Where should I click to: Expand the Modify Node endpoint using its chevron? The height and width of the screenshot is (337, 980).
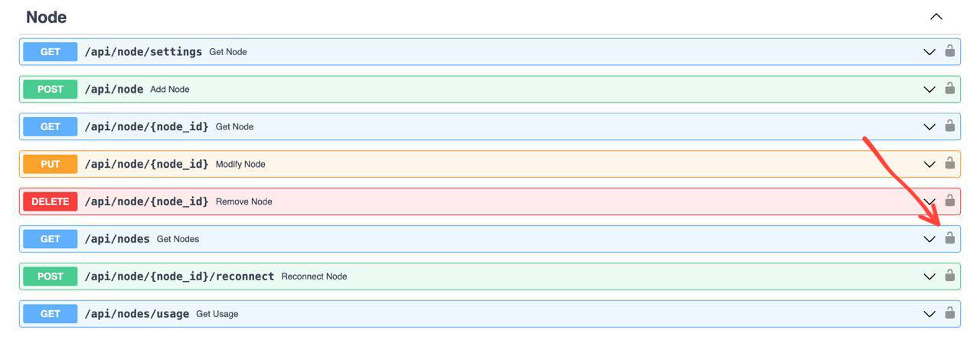click(929, 165)
